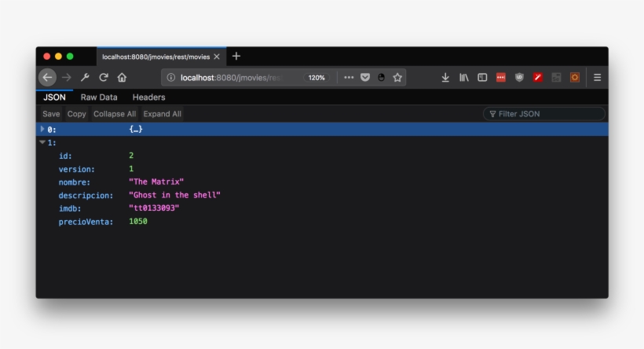
Task: Go to the home page
Action: coord(122,77)
